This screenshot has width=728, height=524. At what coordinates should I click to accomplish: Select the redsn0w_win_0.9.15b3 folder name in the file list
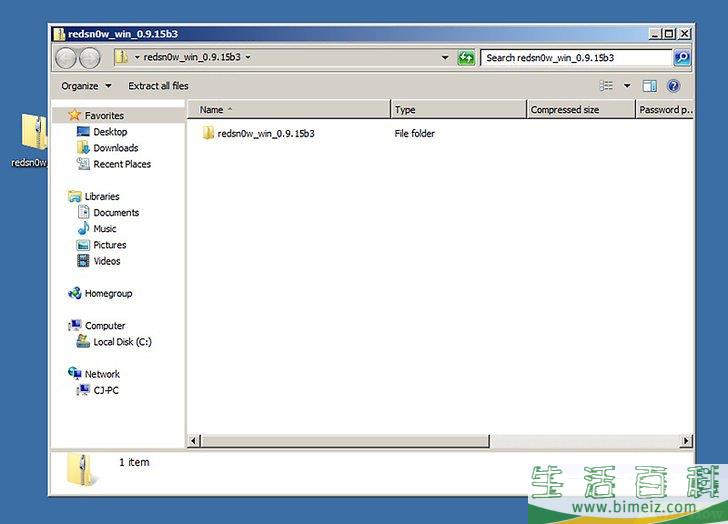(x=266, y=134)
